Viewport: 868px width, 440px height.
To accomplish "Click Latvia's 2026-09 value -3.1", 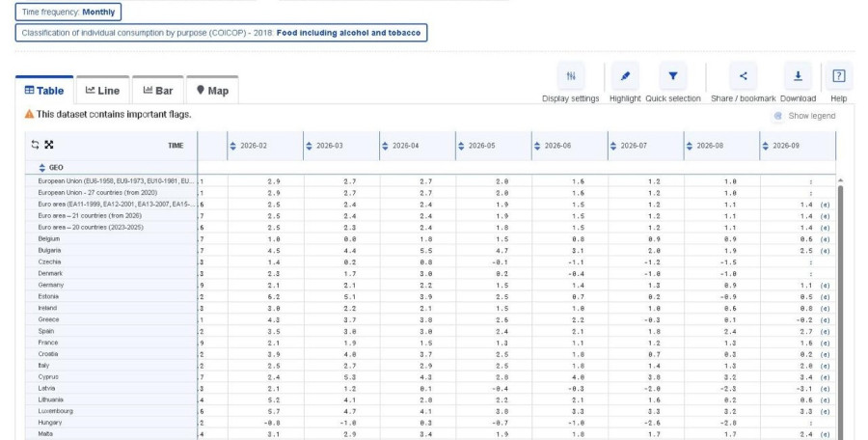I will click(x=804, y=389).
